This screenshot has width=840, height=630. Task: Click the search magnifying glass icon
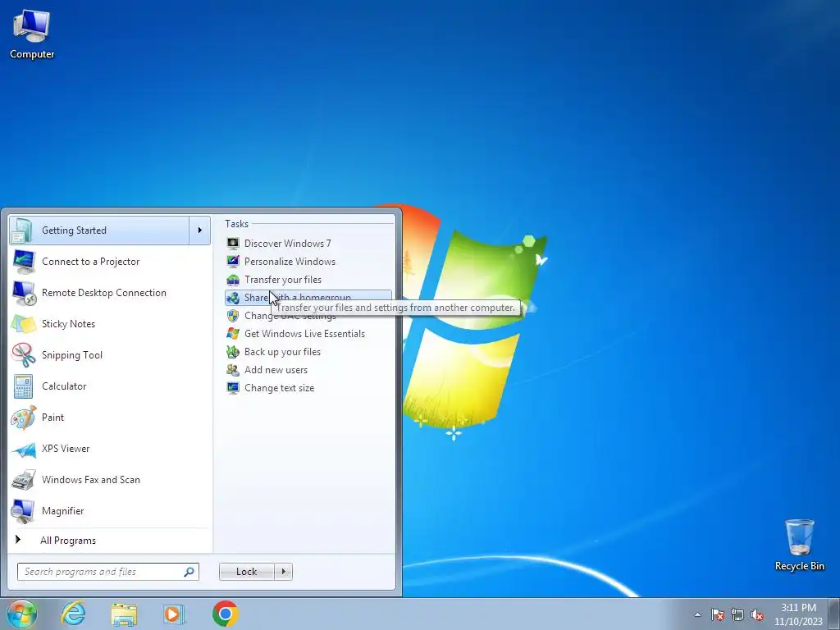tap(189, 572)
